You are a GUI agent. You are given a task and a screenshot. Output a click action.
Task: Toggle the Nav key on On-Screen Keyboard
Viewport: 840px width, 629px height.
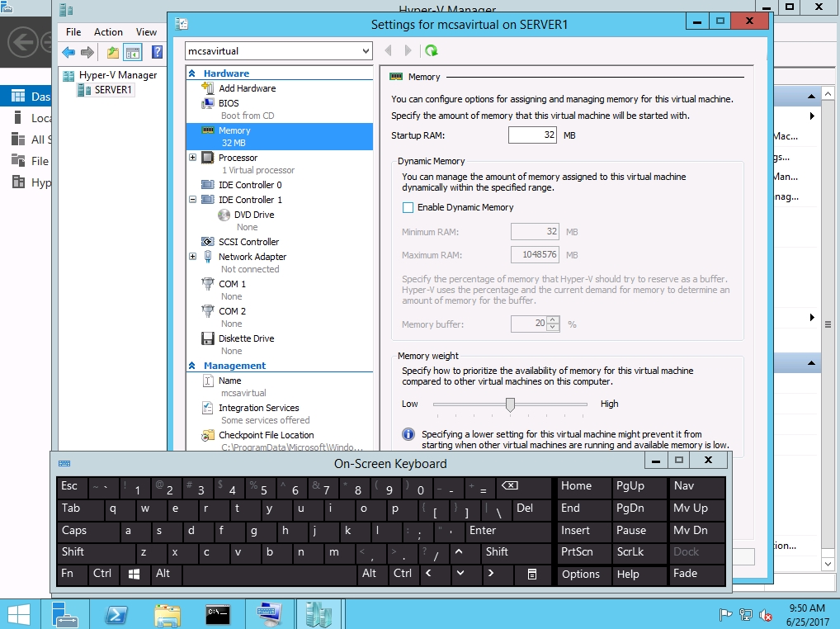(697, 486)
